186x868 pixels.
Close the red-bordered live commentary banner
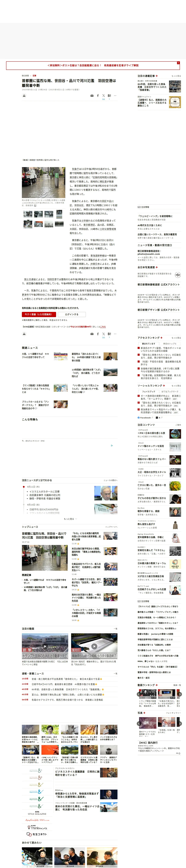pyautogui.click(x=178, y=63)
